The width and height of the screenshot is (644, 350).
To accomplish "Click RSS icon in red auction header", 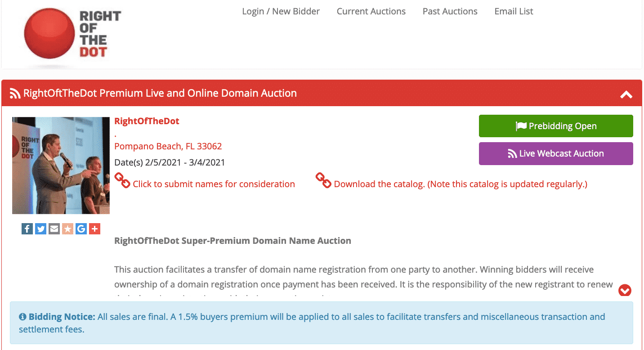I will pyautogui.click(x=15, y=94).
